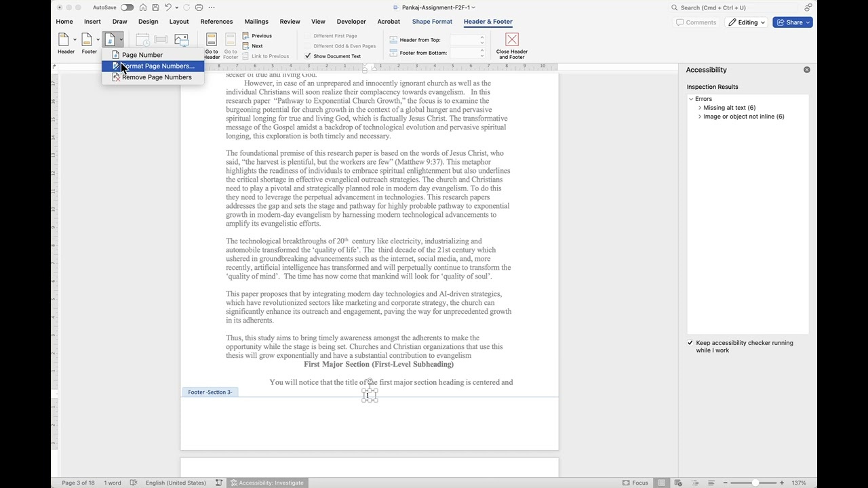Click Previous section button

pos(257,36)
